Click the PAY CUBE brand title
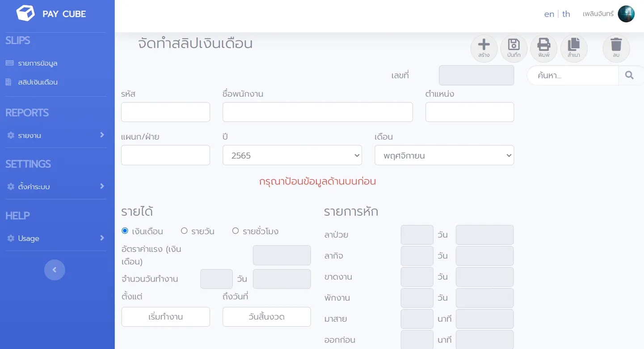The height and width of the screenshot is (349, 644). click(64, 14)
